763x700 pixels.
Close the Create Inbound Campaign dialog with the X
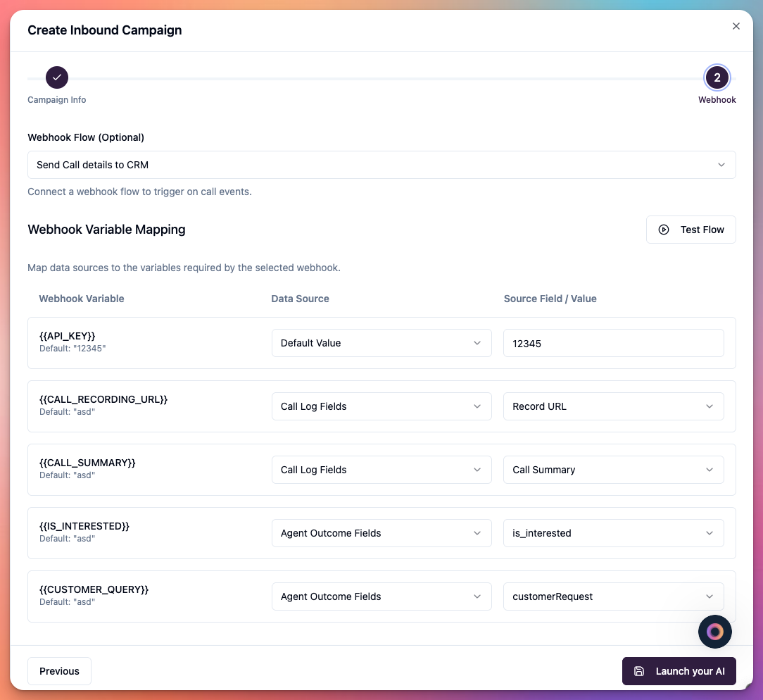pos(736,25)
